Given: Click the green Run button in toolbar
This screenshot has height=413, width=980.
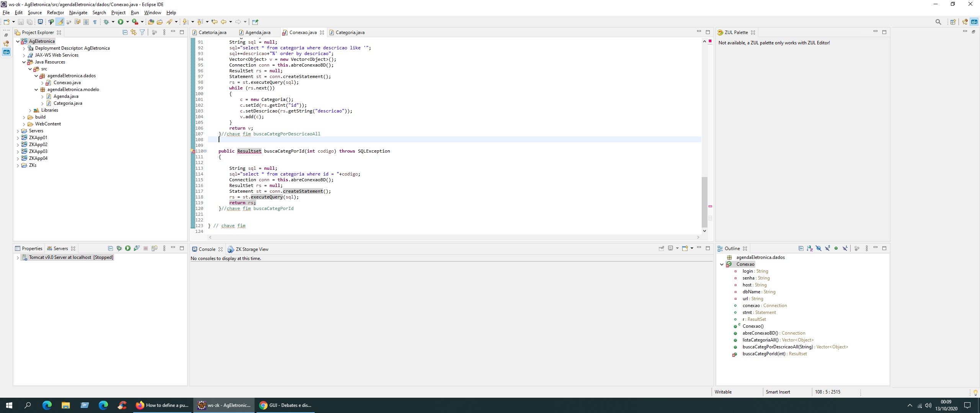Looking at the screenshot, I should point(121,22).
